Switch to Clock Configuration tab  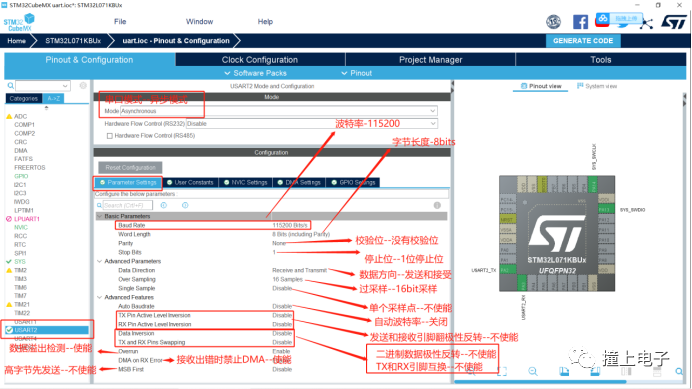click(x=260, y=60)
